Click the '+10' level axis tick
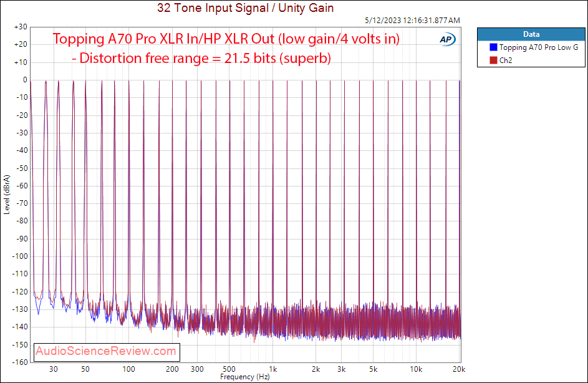 coord(21,62)
